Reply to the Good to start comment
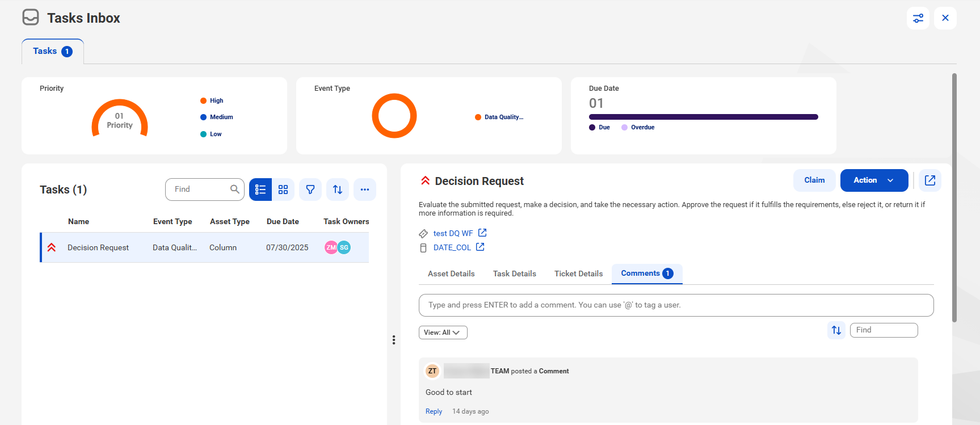This screenshot has height=425, width=980. (x=434, y=411)
